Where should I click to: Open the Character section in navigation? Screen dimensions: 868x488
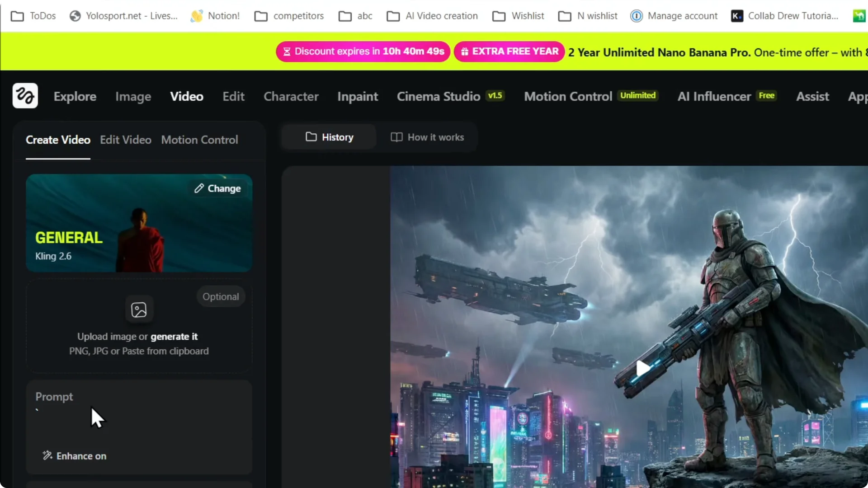[291, 96]
